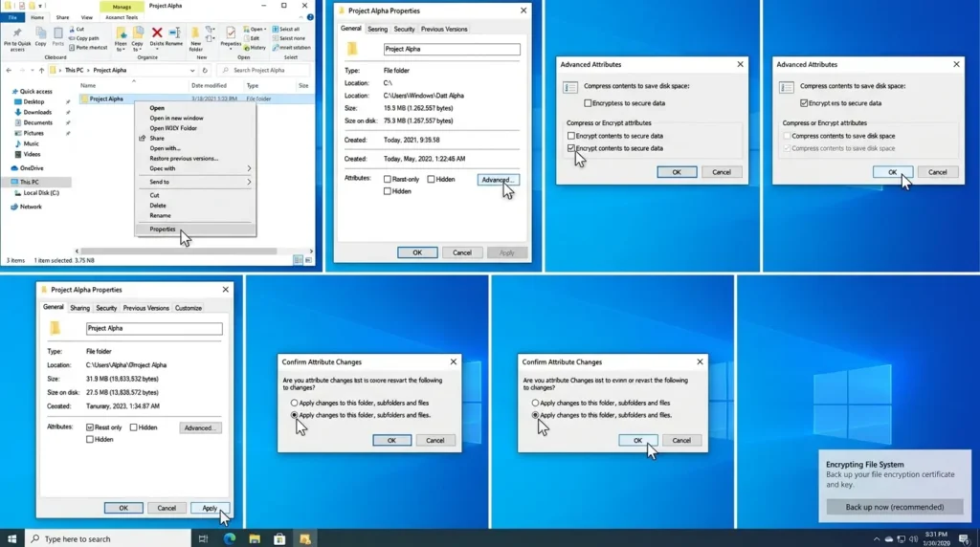Open the Windows Start menu
This screenshot has width=980, height=547.
[11, 538]
